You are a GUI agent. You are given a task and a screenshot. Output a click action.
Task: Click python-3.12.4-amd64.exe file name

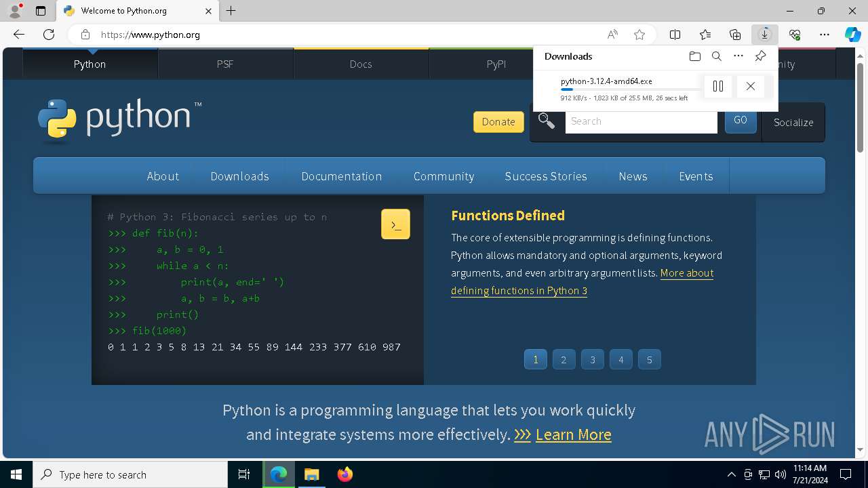tap(606, 81)
